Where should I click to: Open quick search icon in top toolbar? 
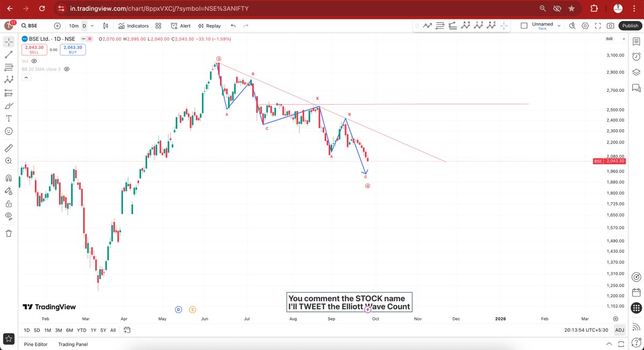572,26
